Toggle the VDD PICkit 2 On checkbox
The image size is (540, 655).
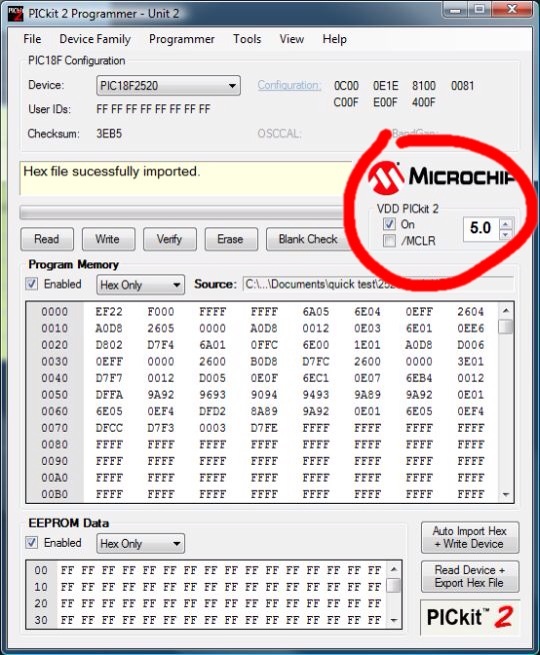tap(389, 224)
